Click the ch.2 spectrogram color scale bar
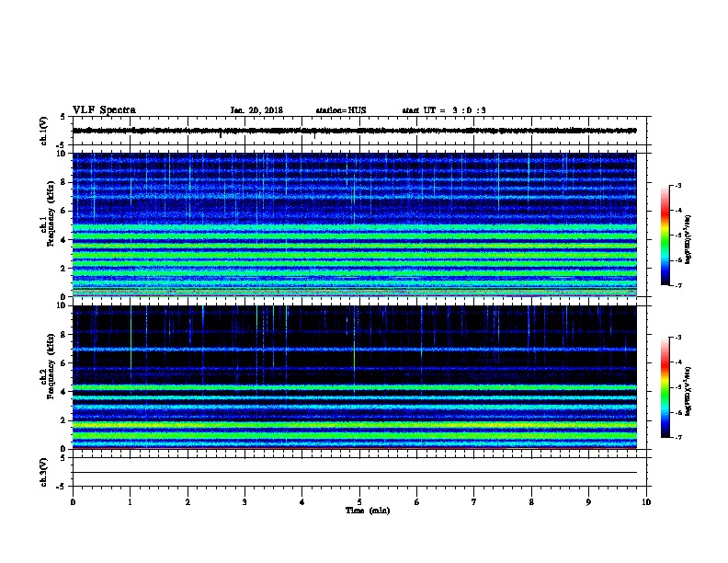The width and height of the screenshot is (728, 563). [665, 387]
